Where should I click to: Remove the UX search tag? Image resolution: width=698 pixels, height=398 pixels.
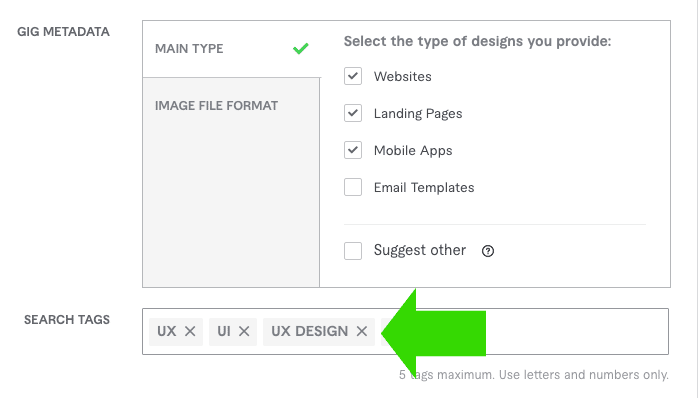point(190,331)
